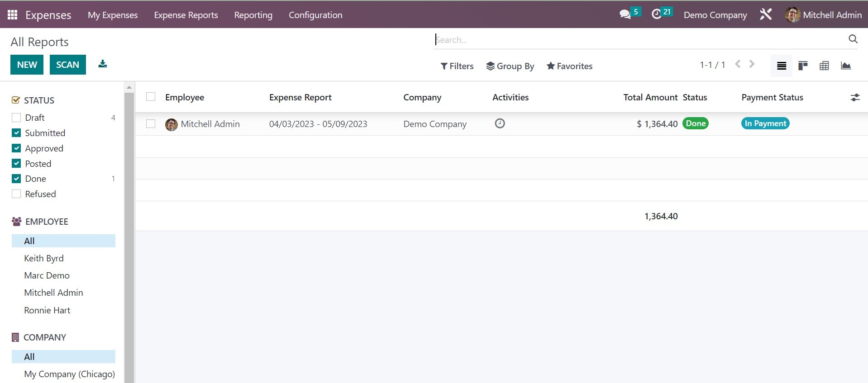Image resolution: width=868 pixels, height=383 pixels.
Task: Open optional columns adjust icon
Action: [855, 97]
